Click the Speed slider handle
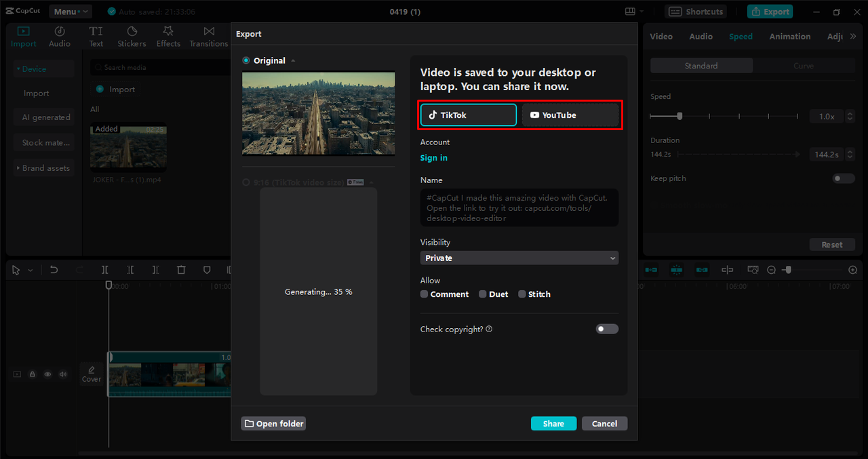Screen dimensions: 868x459 click(x=679, y=116)
